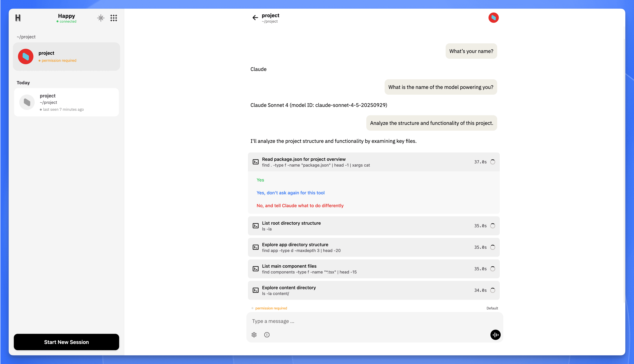Click the terminal icon on List root directory structure
Viewport: 634px width, 364px height.
click(256, 225)
